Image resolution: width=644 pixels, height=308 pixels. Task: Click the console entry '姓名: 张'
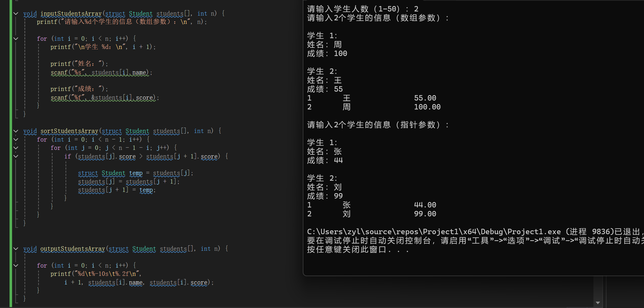click(x=324, y=151)
